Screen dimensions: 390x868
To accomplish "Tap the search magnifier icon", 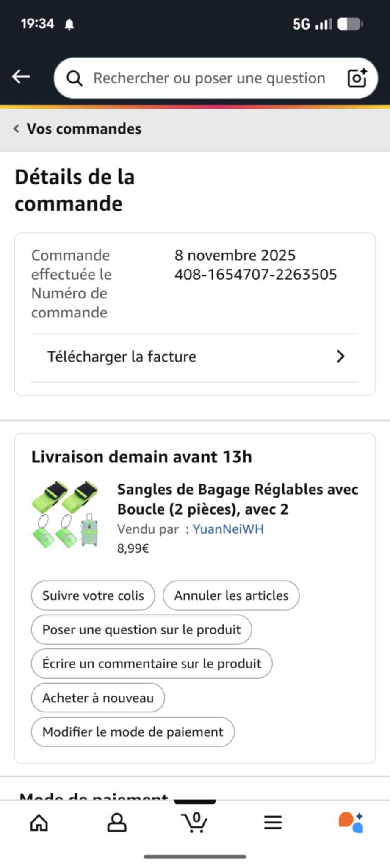I will tap(75, 78).
